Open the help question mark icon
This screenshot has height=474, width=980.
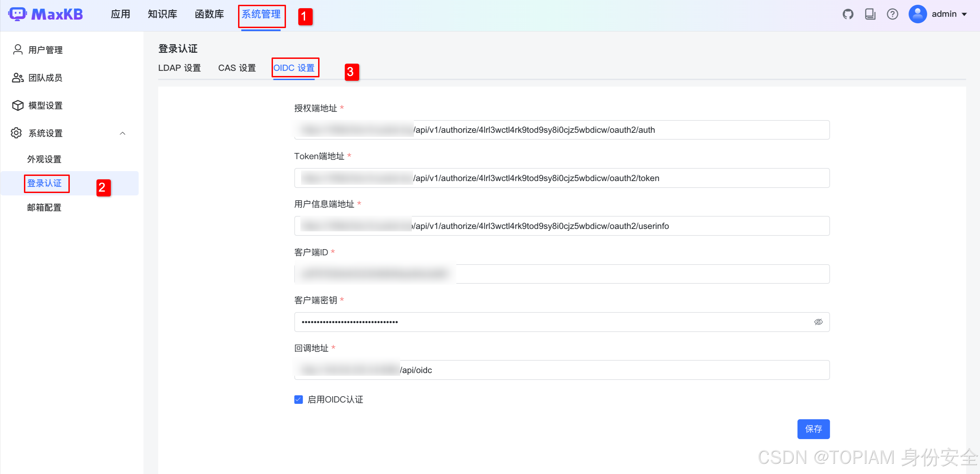(892, 14)
